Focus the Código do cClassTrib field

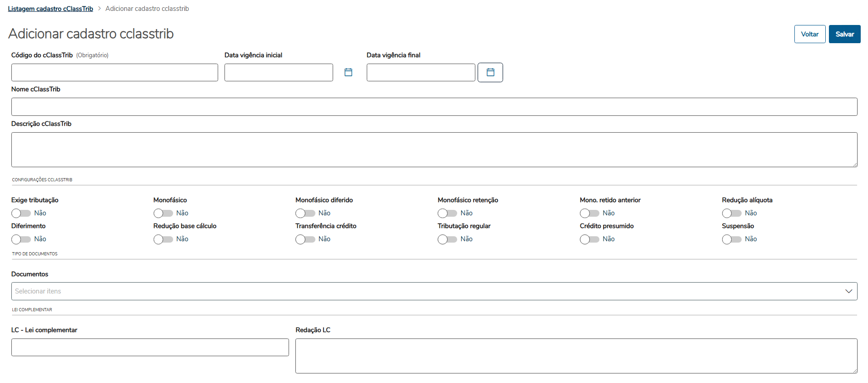tap(115, 73)
